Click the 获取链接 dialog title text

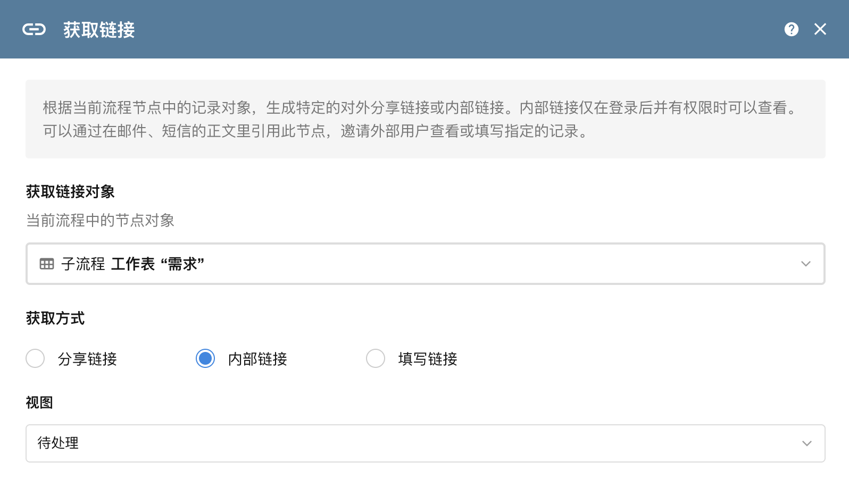[x=99, y=30]
